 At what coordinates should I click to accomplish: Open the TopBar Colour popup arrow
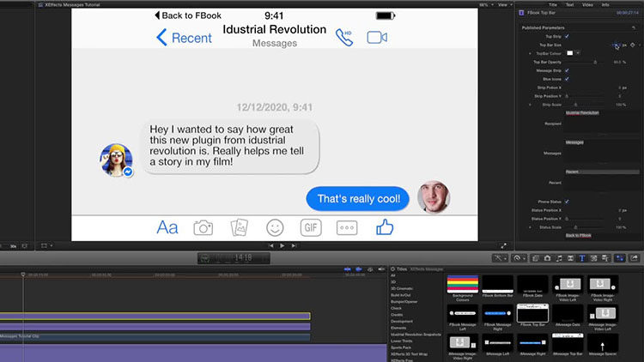pos(578,53)
